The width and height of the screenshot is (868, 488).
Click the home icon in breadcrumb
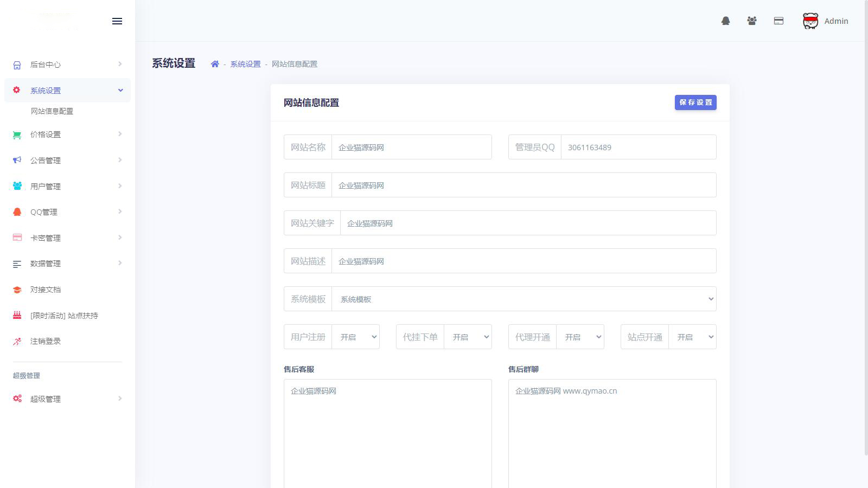tap(215, 64)
